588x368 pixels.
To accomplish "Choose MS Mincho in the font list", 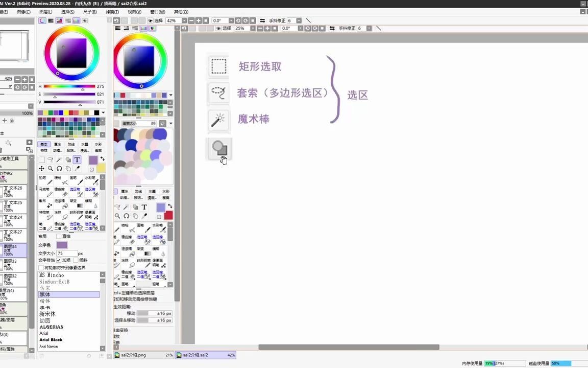I will click(52, 275).
